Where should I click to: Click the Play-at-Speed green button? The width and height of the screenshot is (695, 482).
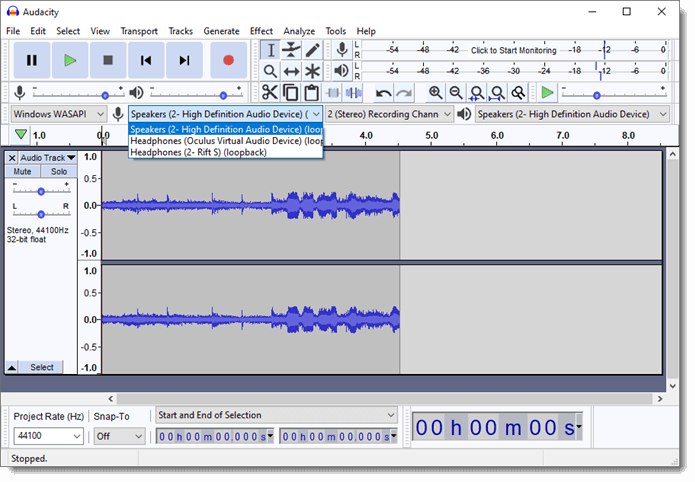pos(547,93)
